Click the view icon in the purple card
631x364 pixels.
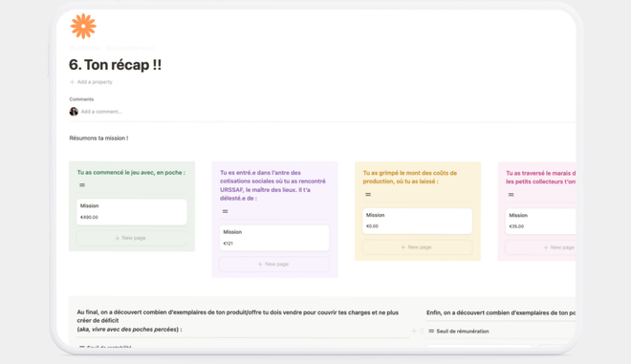225,211
